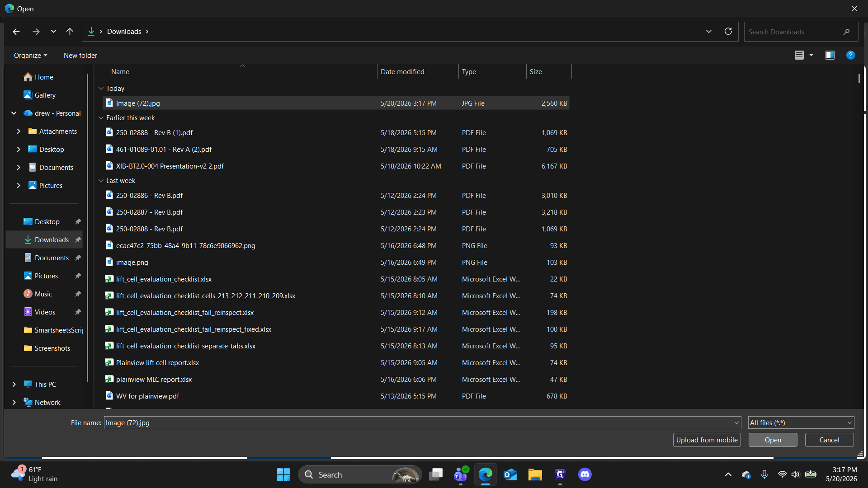Expand the Attachments folder node
Viewport: 868px width, 488px height.
[19, 131]
